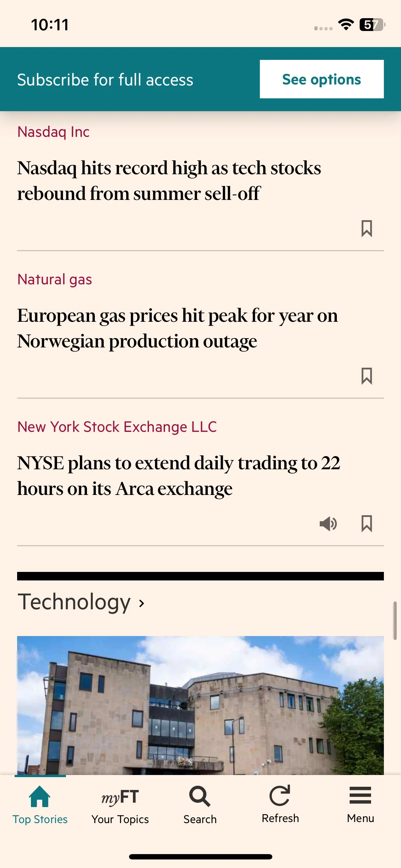401x868 pixels.
Task: Expand the Technology section chevron
Action: tap(142, 603)
